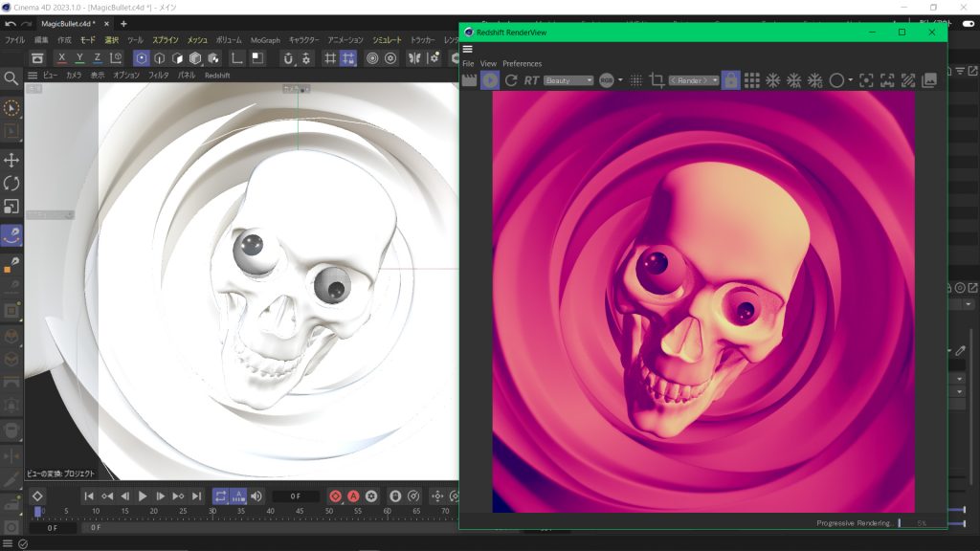Click the record active objects keyframe button
Screen dimensions: 980x551
pos(336,496)
